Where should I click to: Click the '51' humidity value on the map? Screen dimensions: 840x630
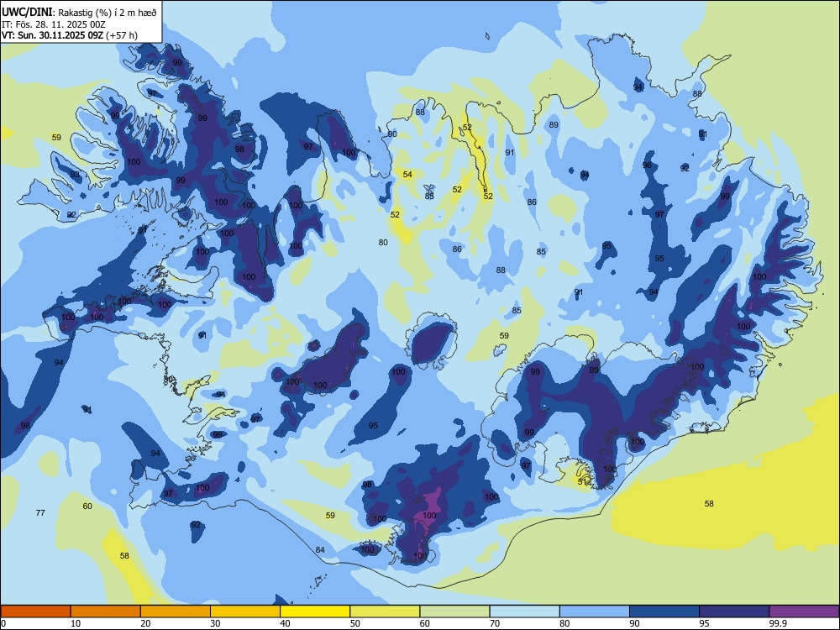click(x=584, y=482)
